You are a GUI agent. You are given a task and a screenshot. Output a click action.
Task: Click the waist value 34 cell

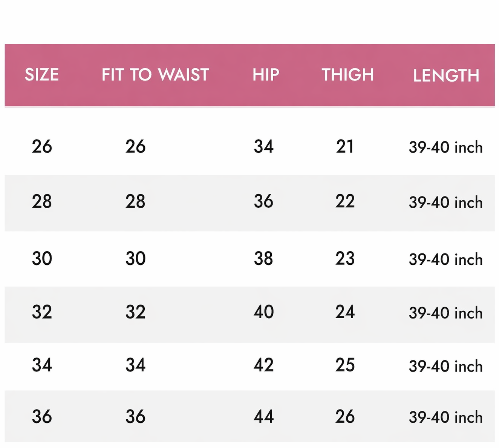(x=135, y=365)
